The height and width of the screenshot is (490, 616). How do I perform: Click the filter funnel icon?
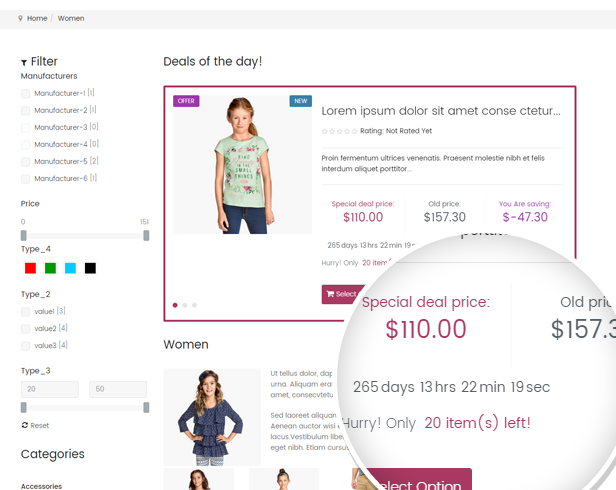point(24,62)
